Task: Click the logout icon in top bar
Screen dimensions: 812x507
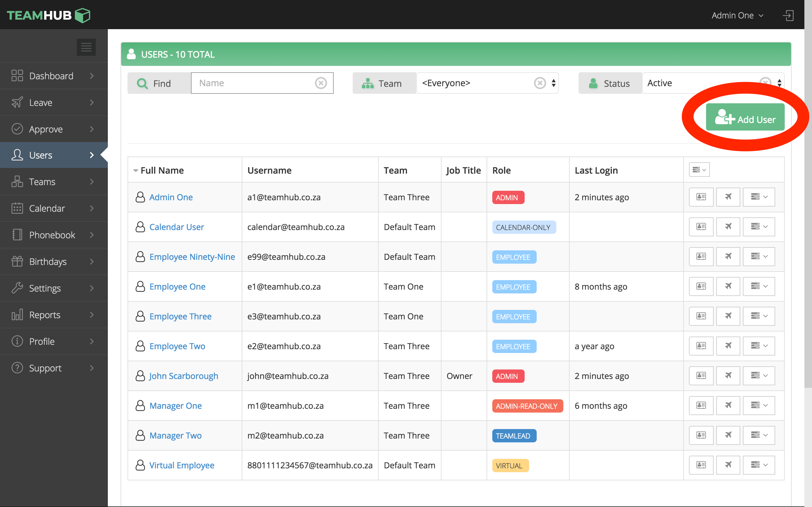Action: tap(788, 16)
